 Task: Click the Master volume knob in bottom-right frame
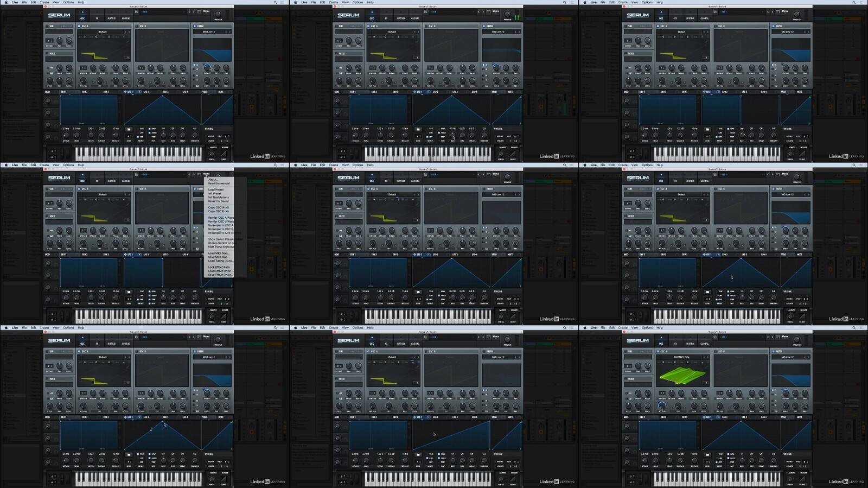tap(796, 339)
